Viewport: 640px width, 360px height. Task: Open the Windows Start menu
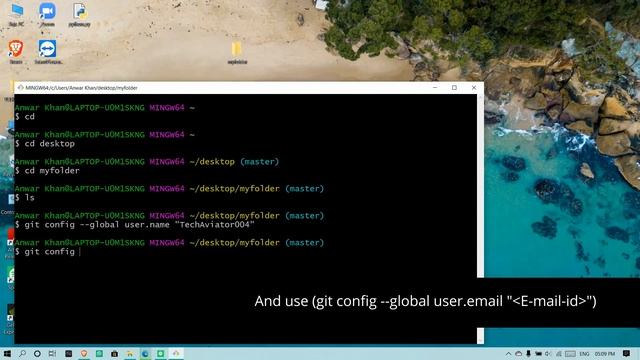tap(7, 353)
